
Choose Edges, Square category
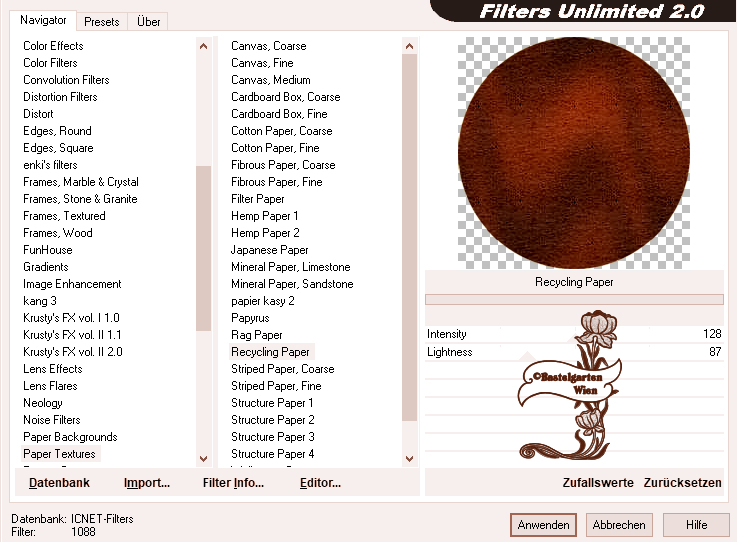[58, 148]
